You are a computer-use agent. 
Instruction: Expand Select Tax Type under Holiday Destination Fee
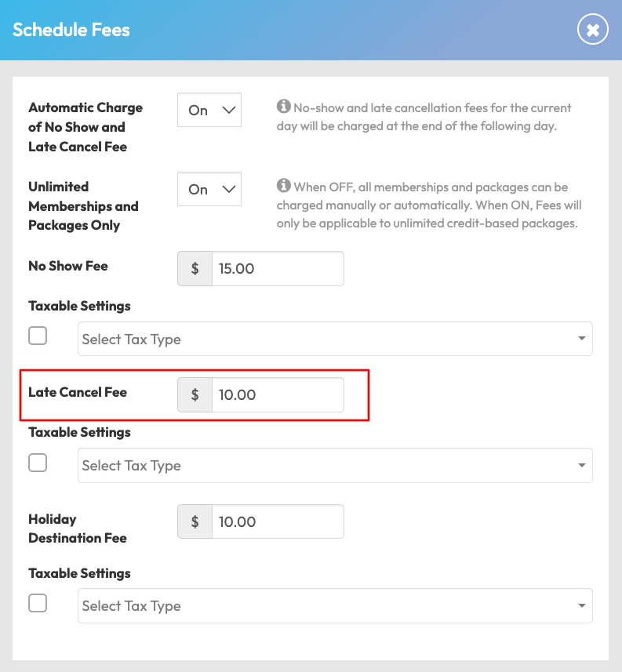tap(335, 605)
